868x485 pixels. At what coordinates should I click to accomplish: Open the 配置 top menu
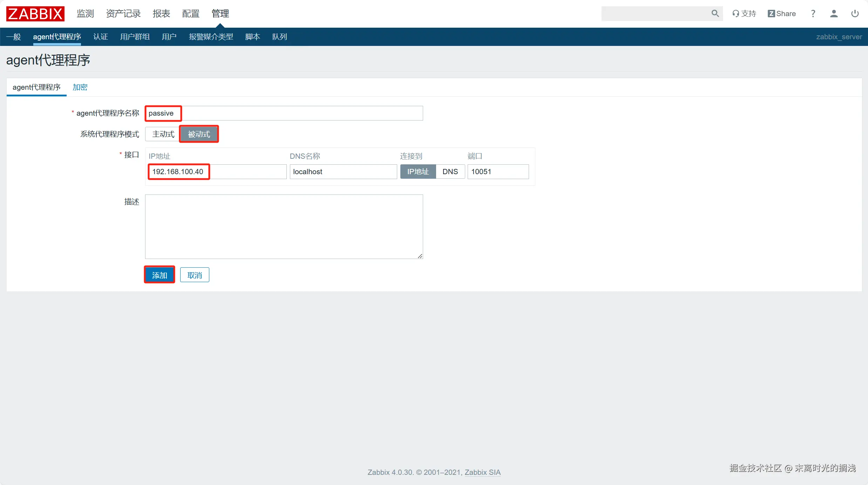[191, 14]
